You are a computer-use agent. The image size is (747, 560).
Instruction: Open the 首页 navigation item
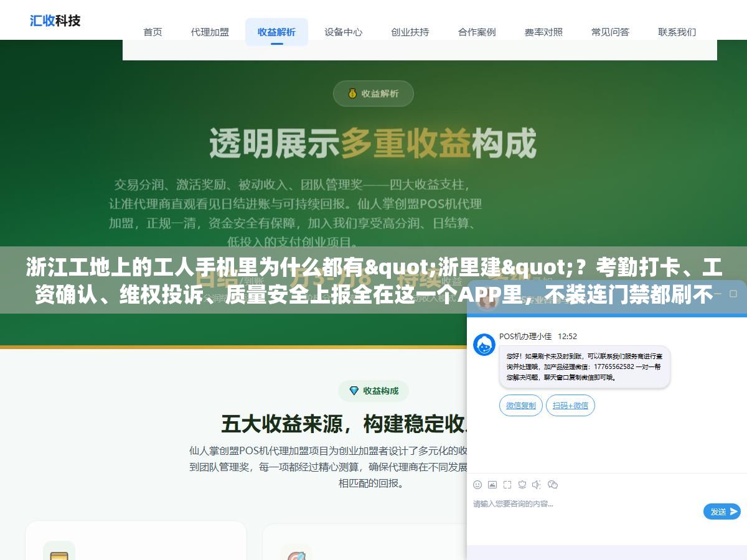(153, 32)
